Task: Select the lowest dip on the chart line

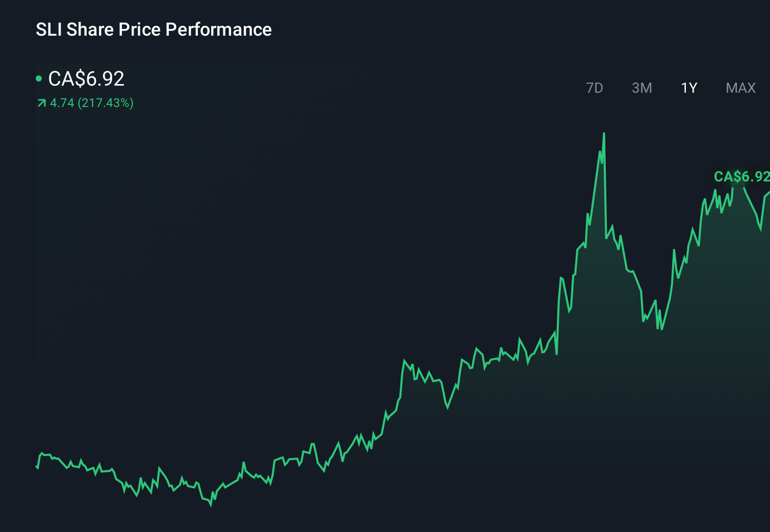Action: [211, 506]
